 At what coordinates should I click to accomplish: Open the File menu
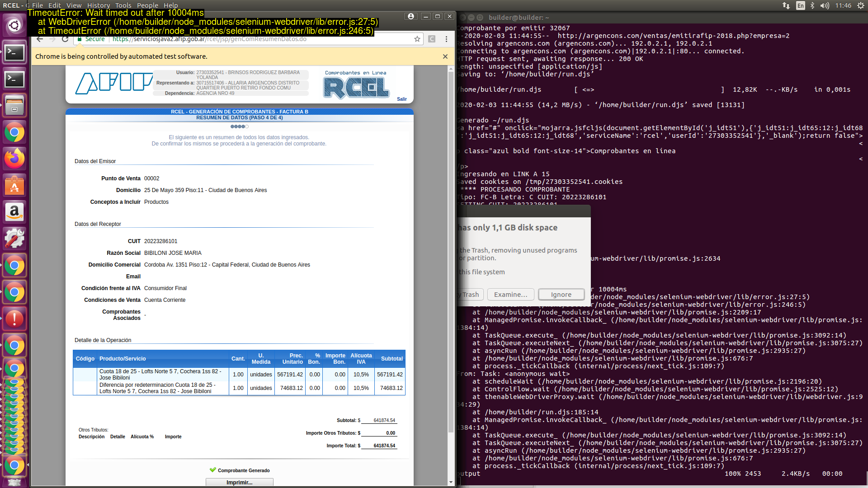click(x=38, y=5)
